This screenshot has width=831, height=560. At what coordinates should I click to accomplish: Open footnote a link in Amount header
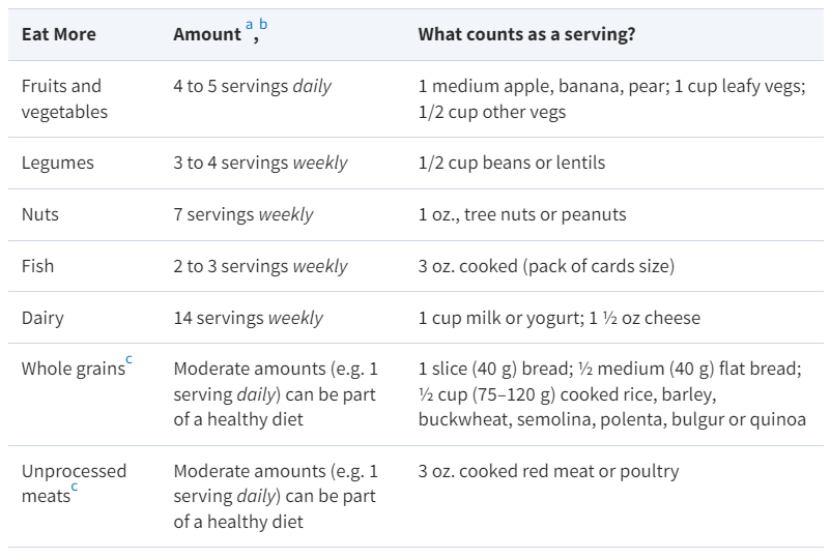249,23
